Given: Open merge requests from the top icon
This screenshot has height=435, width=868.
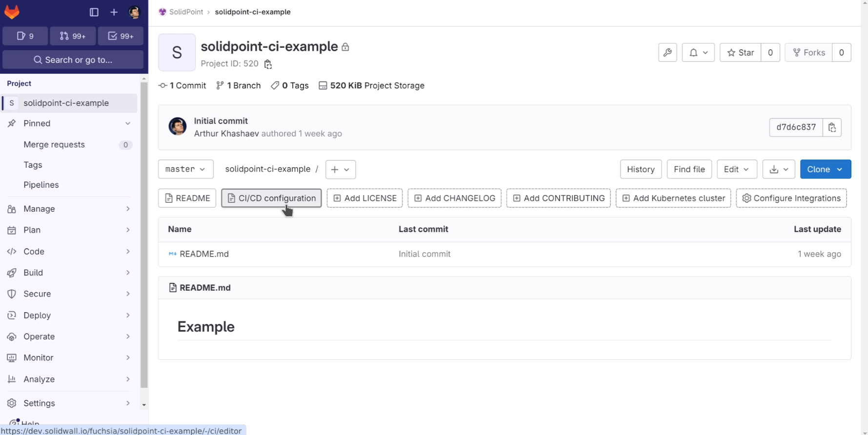Looking at the screenshot, I should [x=73, y=36].
